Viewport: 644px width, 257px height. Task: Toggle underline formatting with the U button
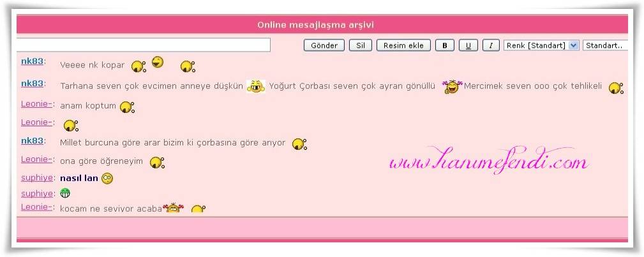tap(468, 45)
